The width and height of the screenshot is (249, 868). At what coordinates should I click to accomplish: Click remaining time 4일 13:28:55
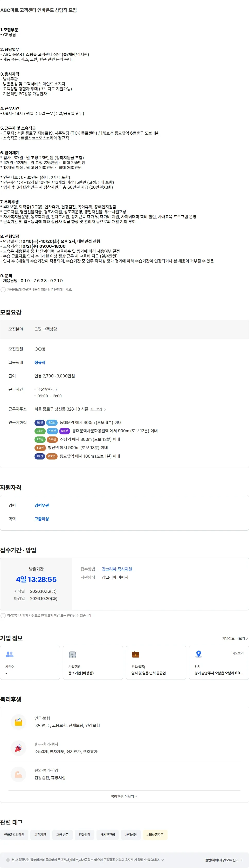(36, 579)
